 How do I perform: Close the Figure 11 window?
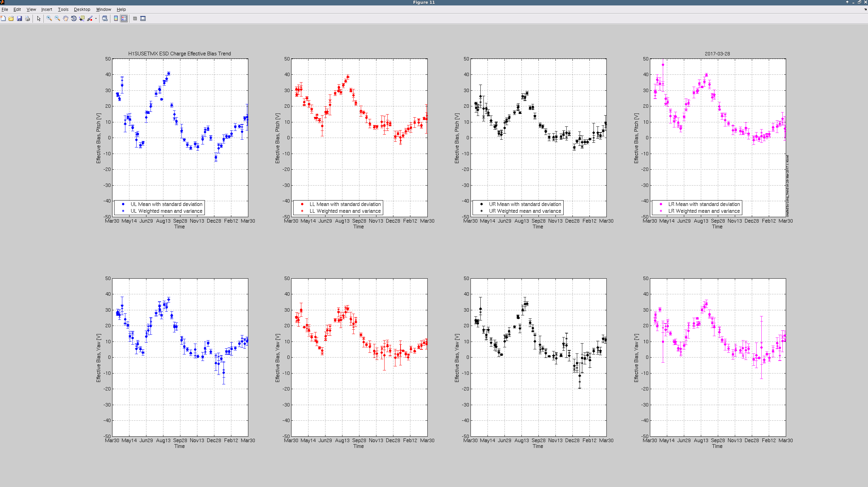865,2
